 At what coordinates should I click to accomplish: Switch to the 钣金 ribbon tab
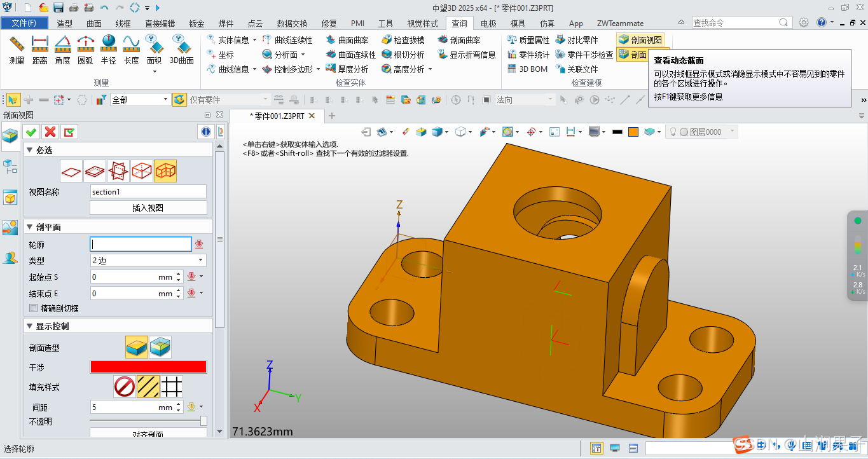pos(196,24)
